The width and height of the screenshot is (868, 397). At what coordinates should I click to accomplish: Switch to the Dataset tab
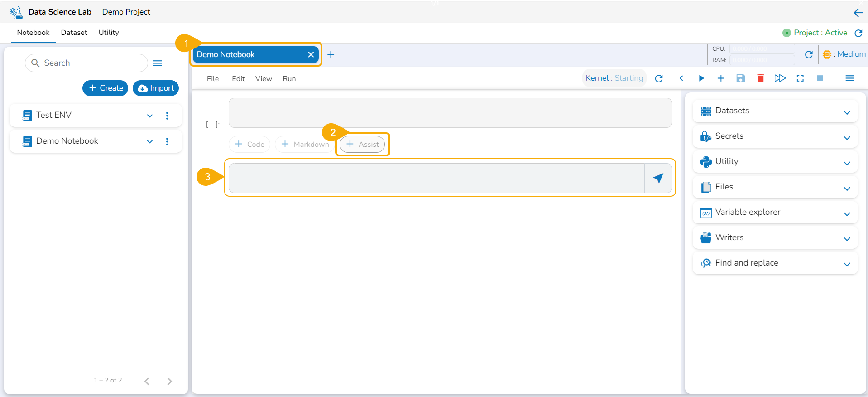click(74, 33)
